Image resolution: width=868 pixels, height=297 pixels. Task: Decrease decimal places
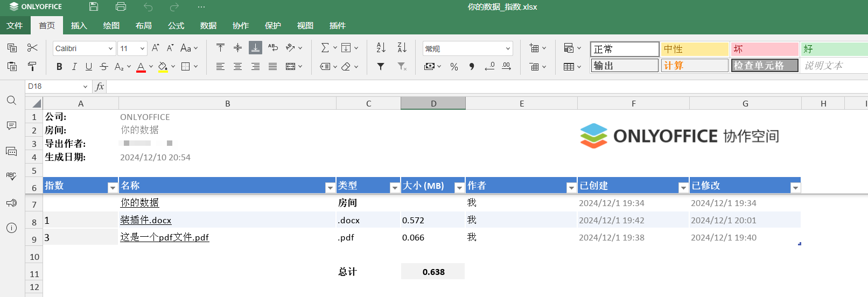[x=489, y=66]
